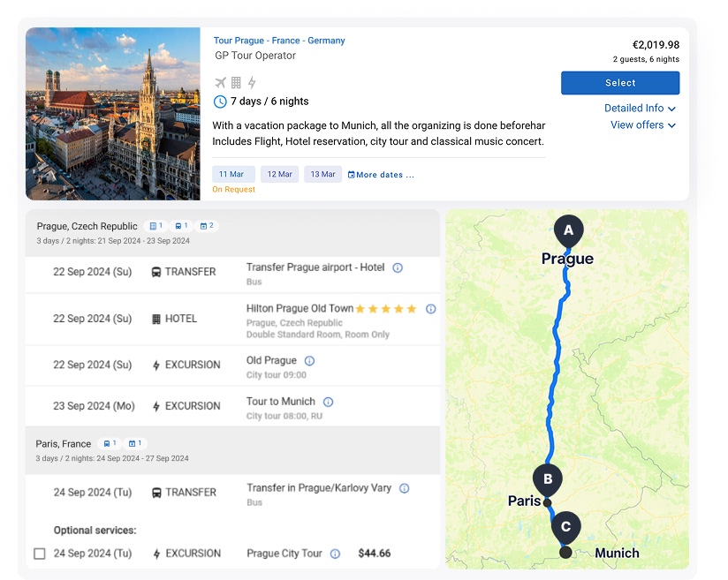Click the hotel icon next to the flight icon
728x580 pixels.
click(236, 83)
